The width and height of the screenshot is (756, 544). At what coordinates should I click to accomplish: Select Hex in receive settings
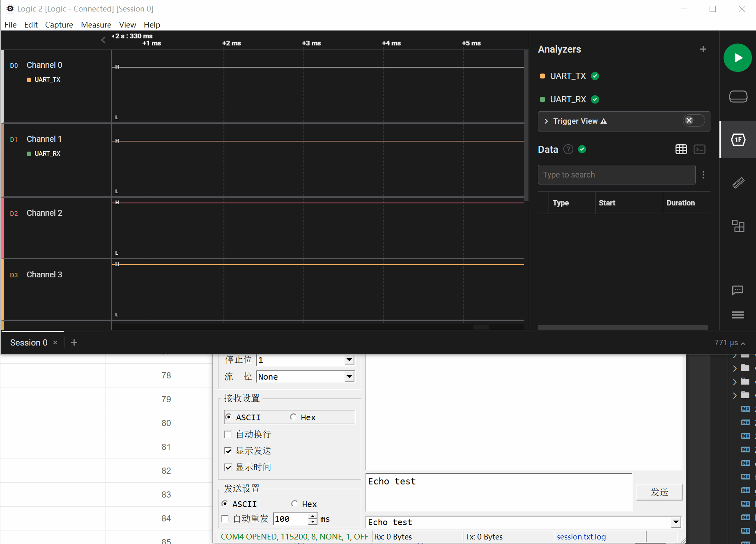coord(293,417)
